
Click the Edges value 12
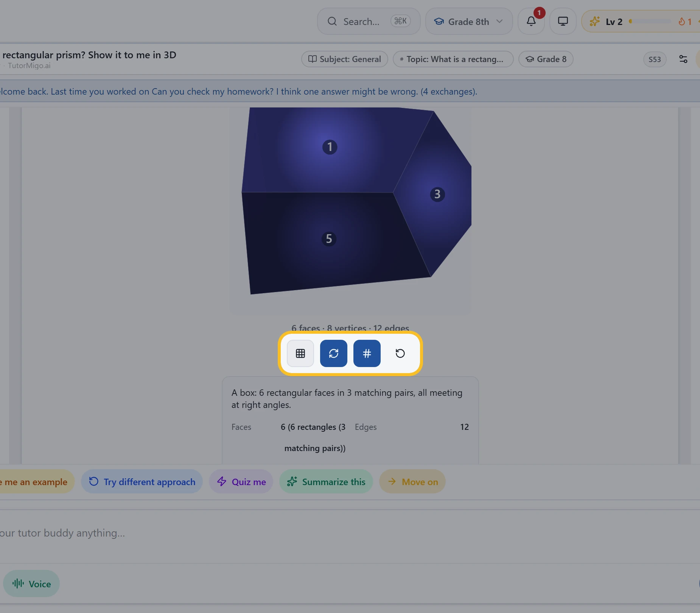[464, 427]
